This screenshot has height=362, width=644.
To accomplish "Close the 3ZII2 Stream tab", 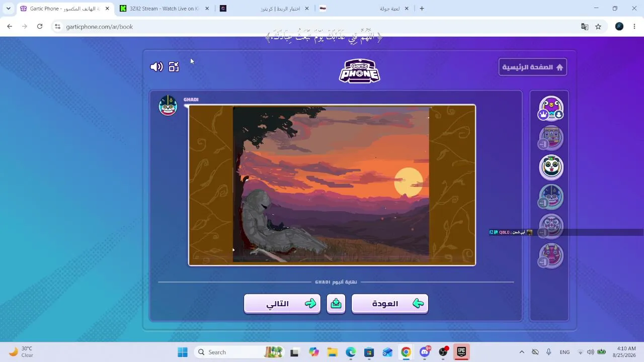I will [207, 9].
